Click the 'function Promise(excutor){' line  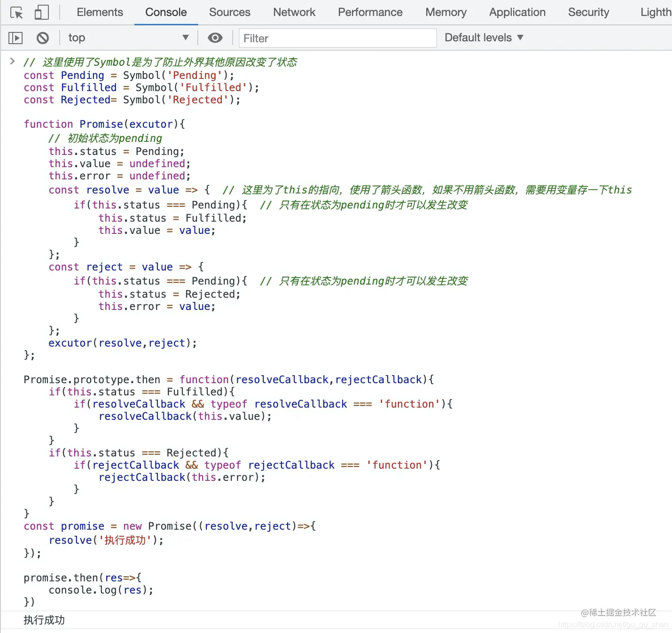(104, 124)
